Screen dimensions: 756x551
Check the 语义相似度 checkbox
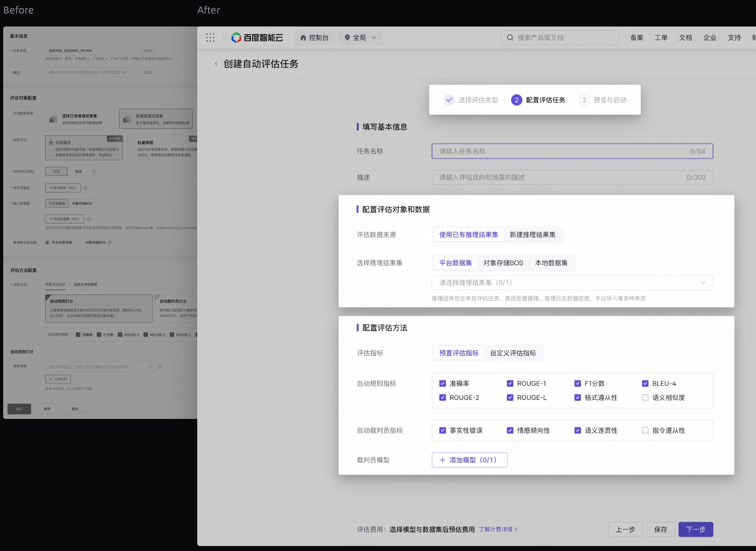pos(645,397)
